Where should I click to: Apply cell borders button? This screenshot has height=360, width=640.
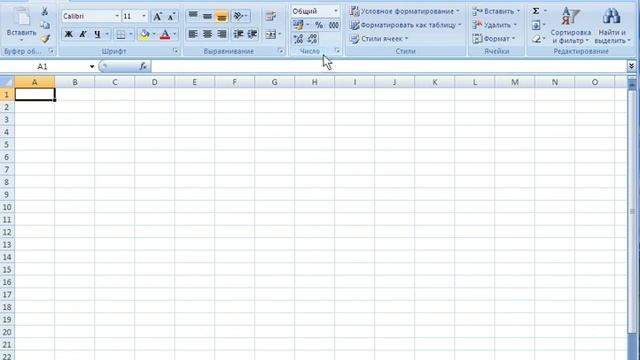point(121,34)
